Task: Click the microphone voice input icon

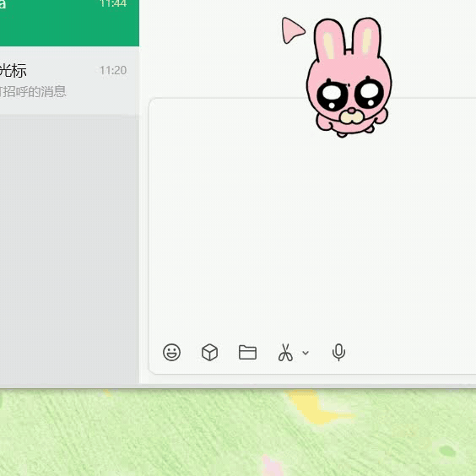Action: pyautogui.click(x=338, y=352)
